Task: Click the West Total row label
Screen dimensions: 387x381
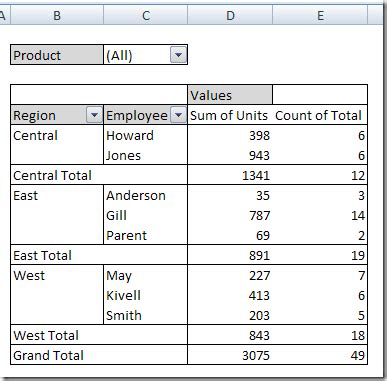Action: (99, 335)
